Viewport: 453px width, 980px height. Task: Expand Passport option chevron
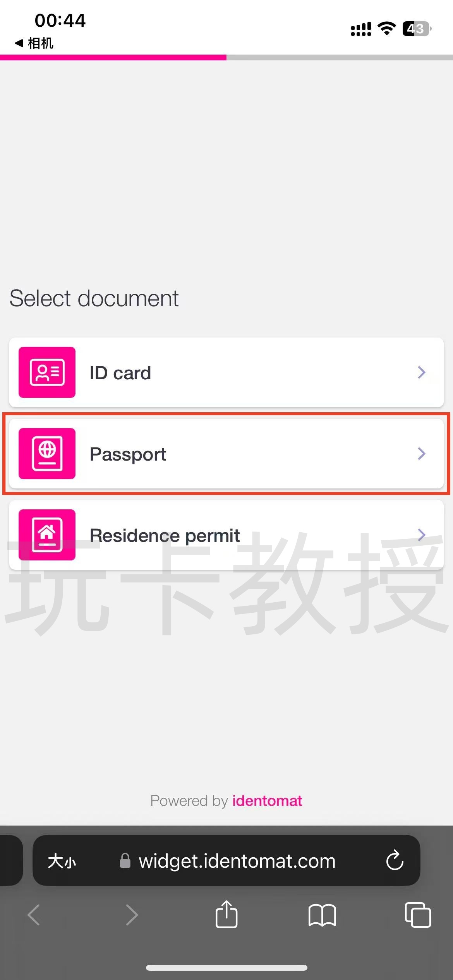422,454
